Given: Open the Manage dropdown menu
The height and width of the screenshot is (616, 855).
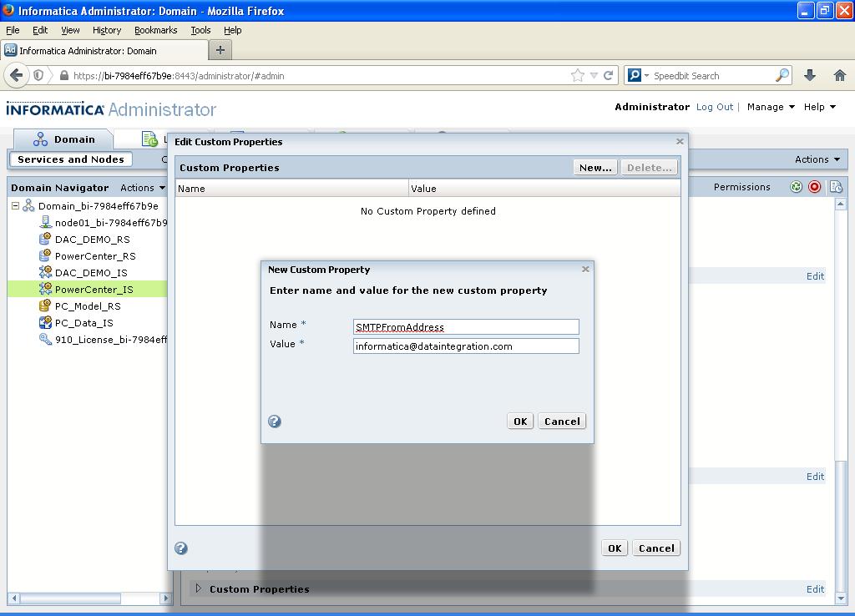Looking at the screenshot, I should tap(771, 107).
